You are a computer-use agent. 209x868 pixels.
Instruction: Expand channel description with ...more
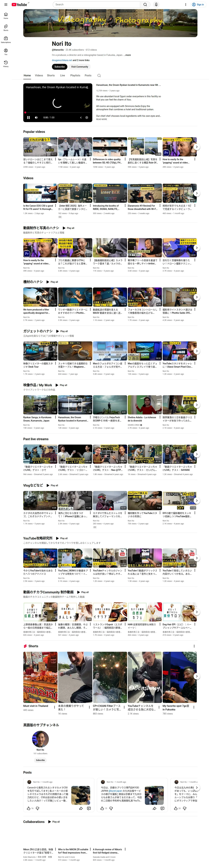(x=127, y=55)
